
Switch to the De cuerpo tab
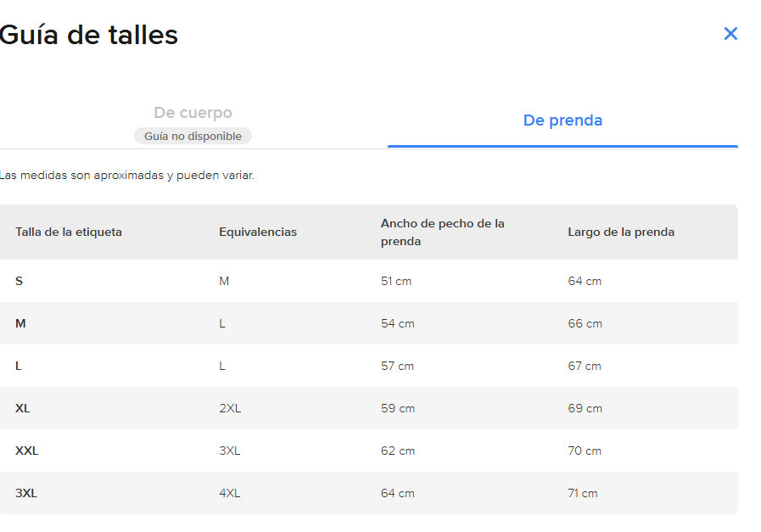tap(193, 113)
